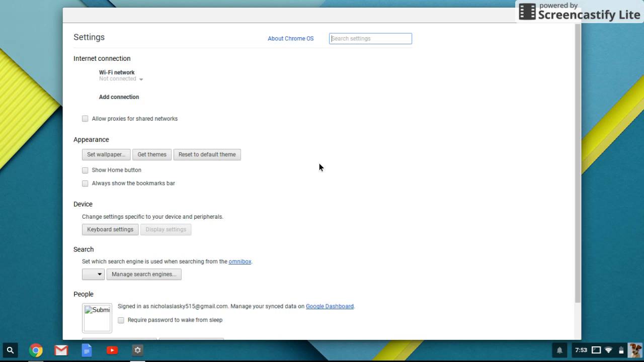Click the Search section heading
This screenshot has height=362, width=644.
[x=84, y=249]
